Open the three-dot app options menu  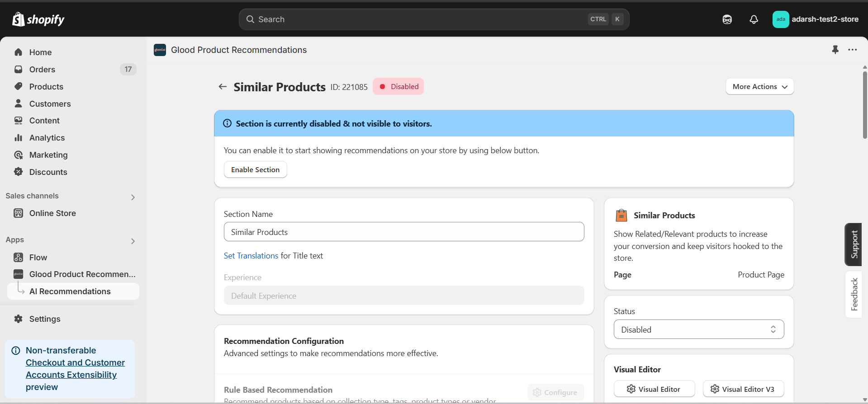pos(853,50)
